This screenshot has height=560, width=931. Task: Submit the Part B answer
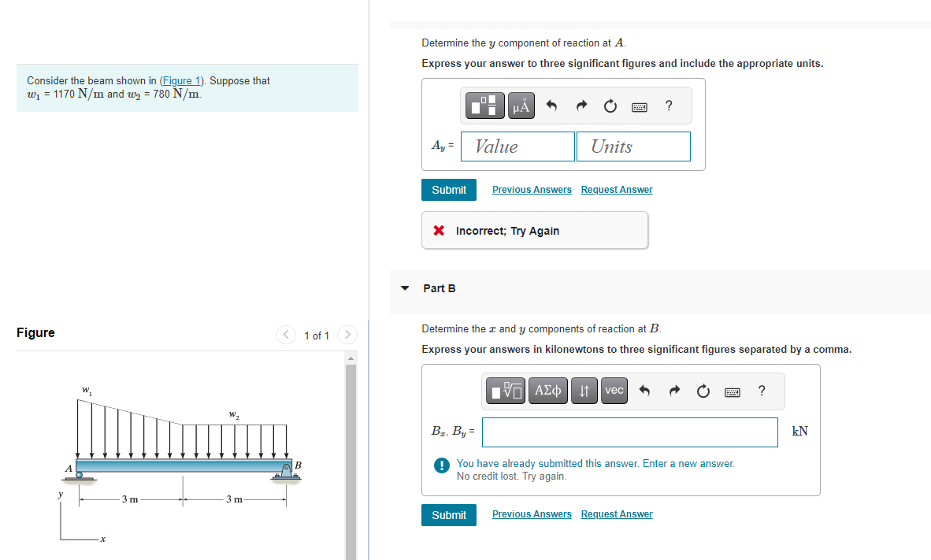448,514
